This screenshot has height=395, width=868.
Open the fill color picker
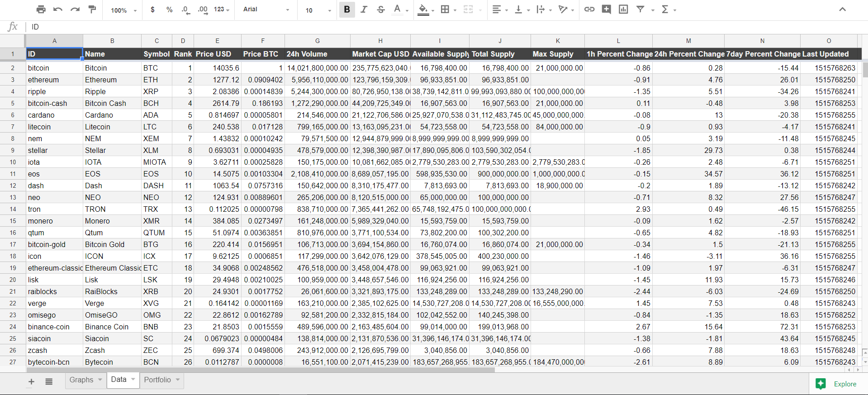(x=423, y=10)
